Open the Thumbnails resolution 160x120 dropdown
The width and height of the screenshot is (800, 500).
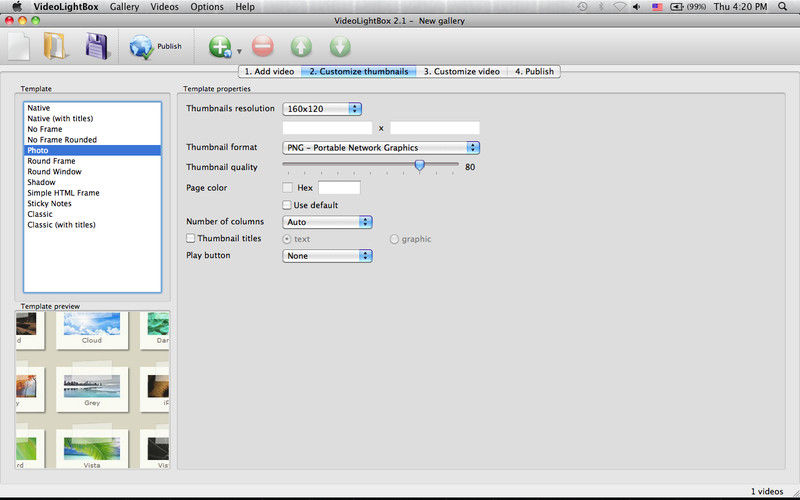[x=322, y=109]
